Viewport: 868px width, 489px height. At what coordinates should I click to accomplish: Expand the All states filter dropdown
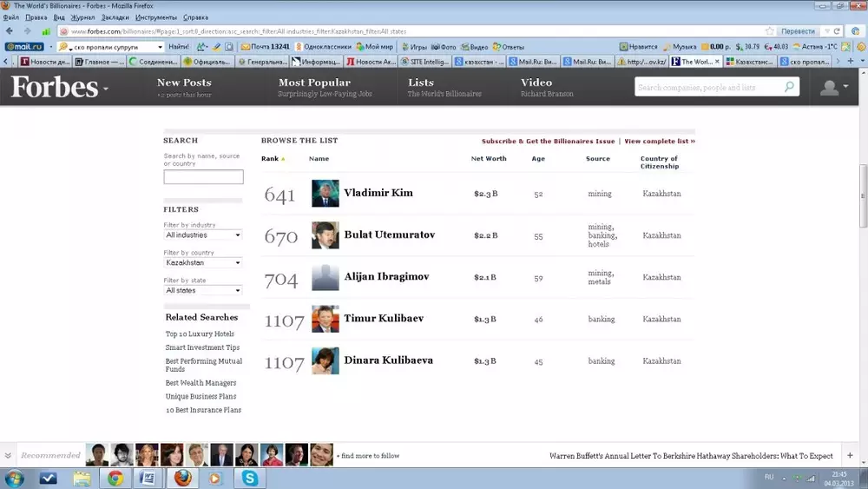(x=203, y=290)
